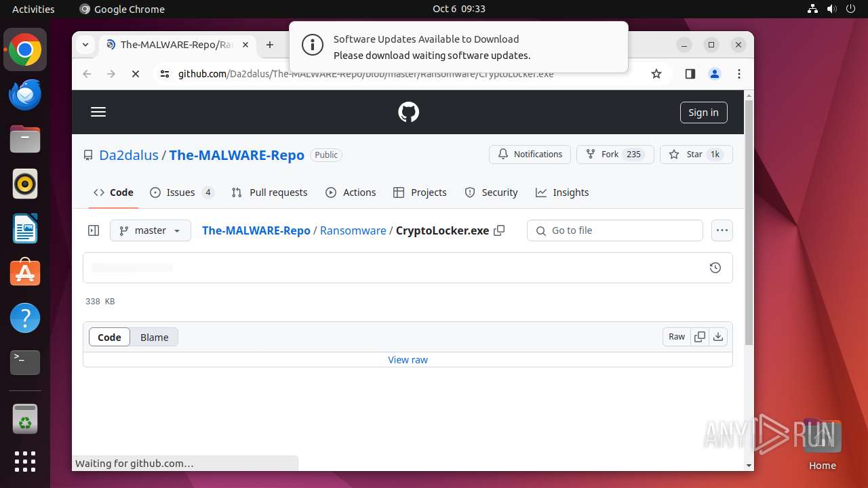Open the more file actions ellipsis menu
The image size is (868, 488).
(722, 230)
